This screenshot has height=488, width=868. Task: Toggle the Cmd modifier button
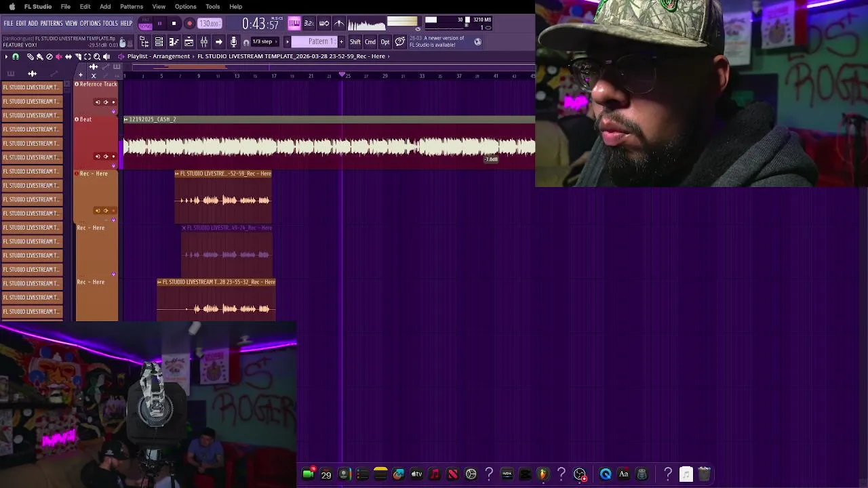point(370,41)
